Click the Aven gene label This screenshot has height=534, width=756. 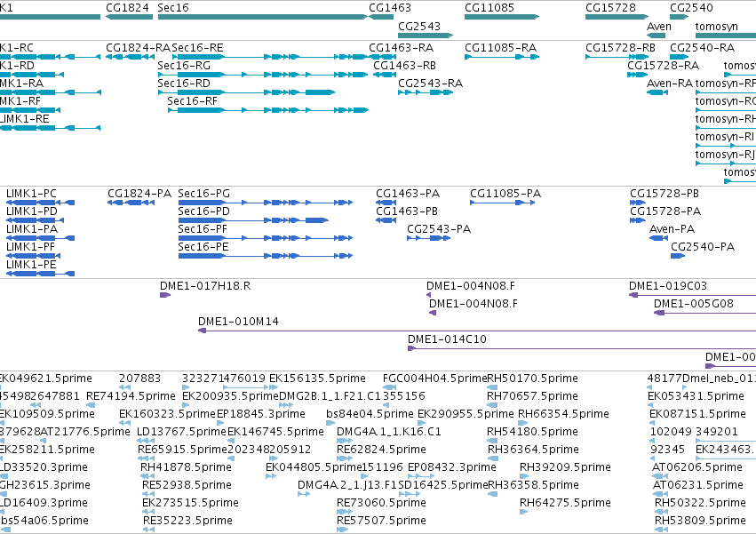click(658, 26)
